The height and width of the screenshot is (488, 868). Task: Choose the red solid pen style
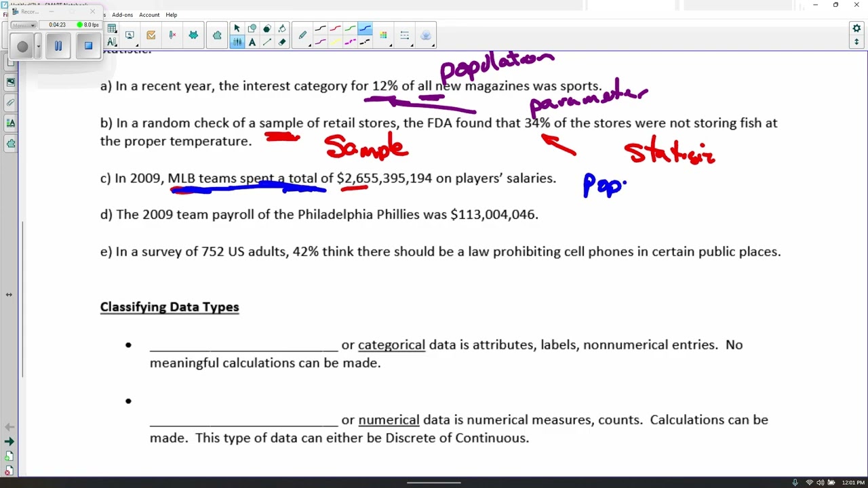click(336, 28)
